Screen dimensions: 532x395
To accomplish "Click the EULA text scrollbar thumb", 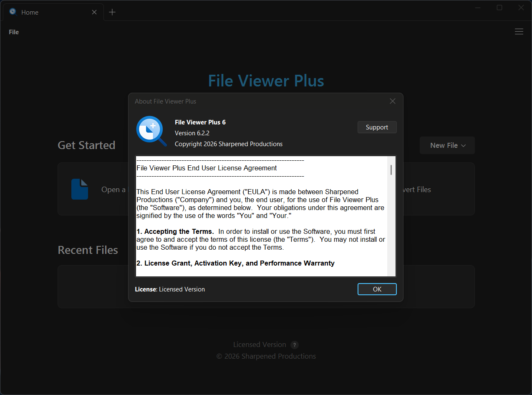I will tap(391, 170).
